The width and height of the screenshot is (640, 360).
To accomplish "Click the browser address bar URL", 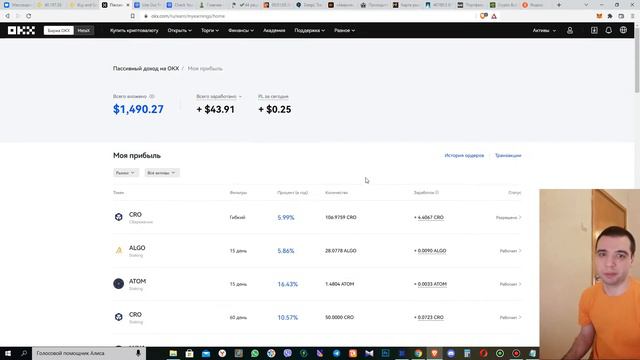I will pos(188,16).
